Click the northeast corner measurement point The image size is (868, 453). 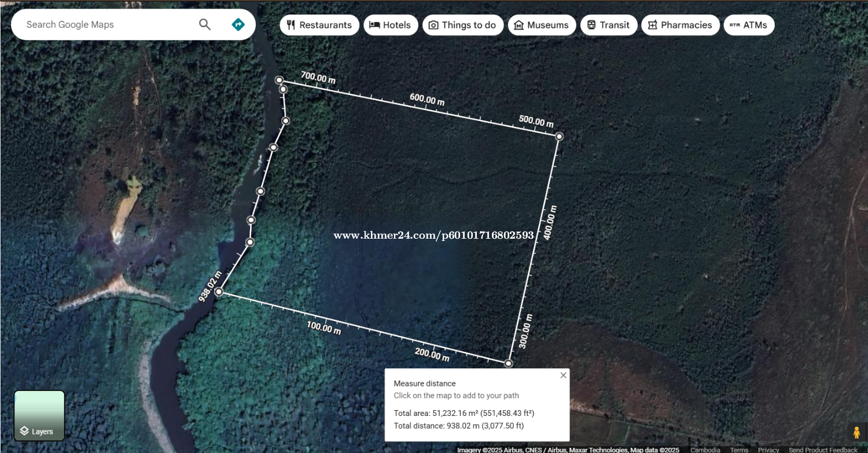point(559,136)
